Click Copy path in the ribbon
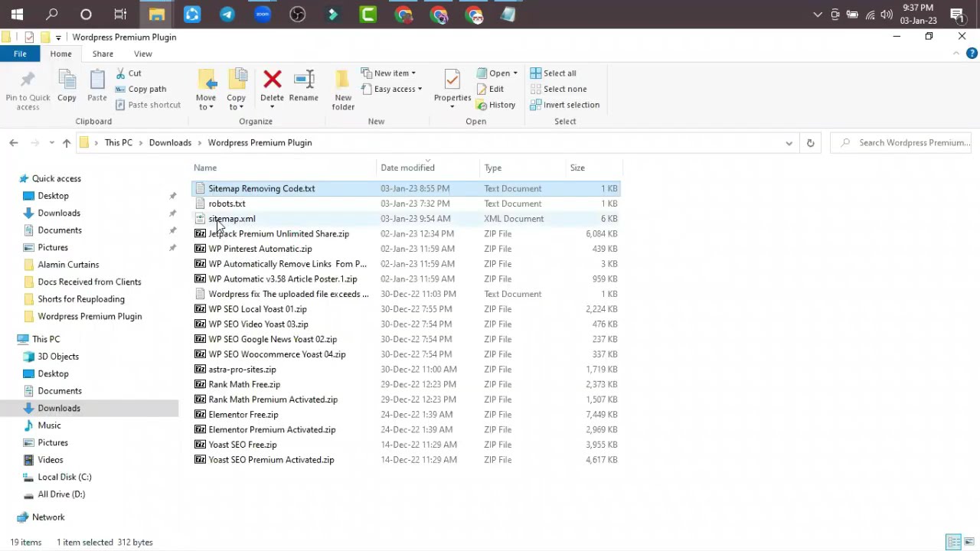 click(141, 89)
